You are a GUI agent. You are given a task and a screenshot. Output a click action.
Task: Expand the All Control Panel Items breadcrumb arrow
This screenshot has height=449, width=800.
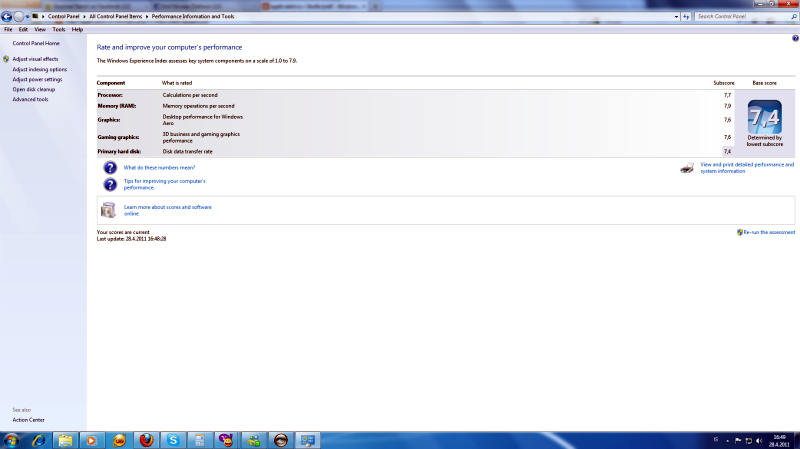click(146, 17)
